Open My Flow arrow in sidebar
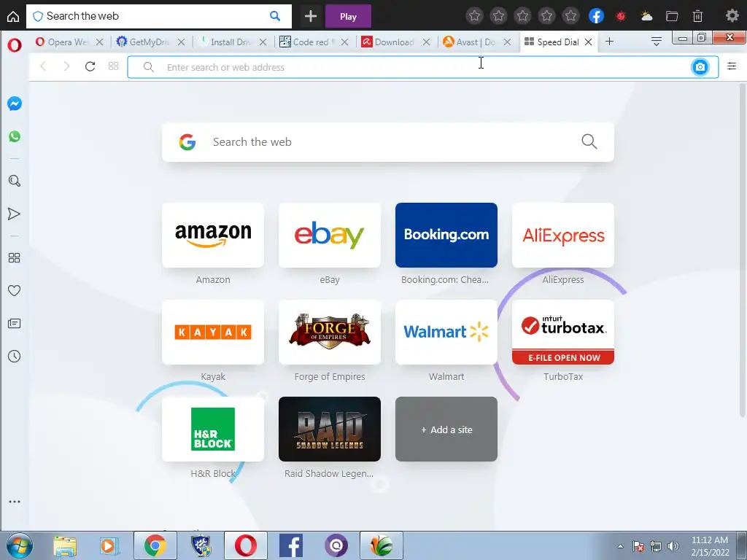Viewport: 747px width, 560px height. [x=15, y=214]
